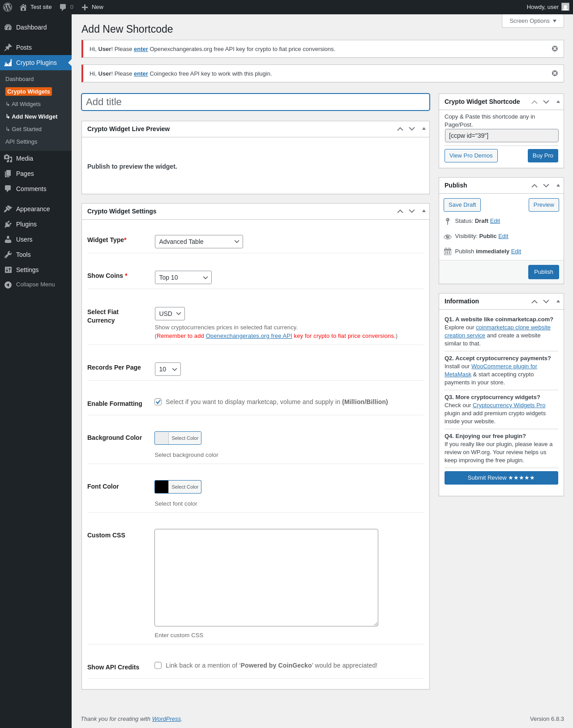
Task: Click the Tools wrench icon
Action: point(8,255)
